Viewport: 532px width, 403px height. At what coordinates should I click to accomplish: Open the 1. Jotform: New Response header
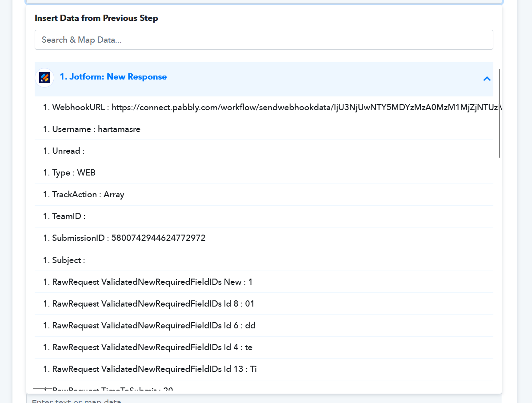pyautogui.click(x=264, y=79)
